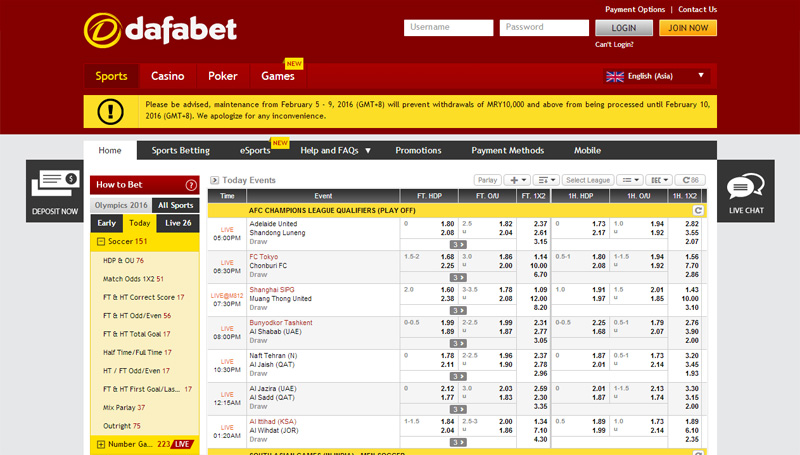Click the JOIN NOW button

(x=688, y=28)
